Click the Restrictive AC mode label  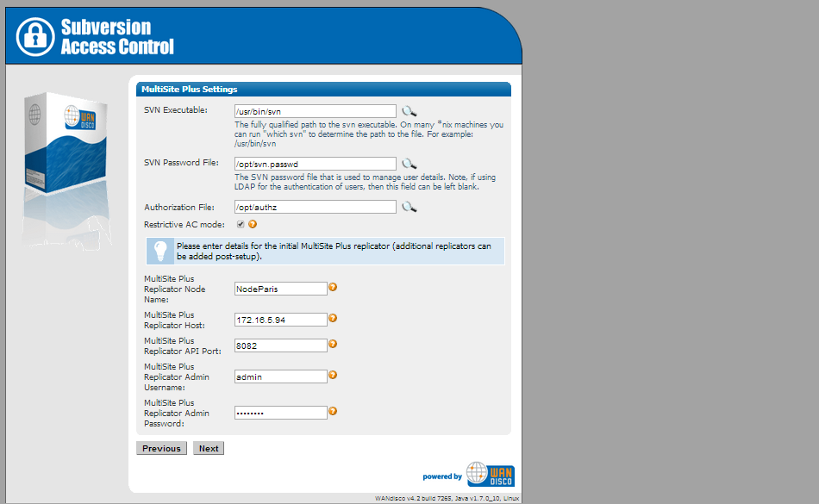184,224
